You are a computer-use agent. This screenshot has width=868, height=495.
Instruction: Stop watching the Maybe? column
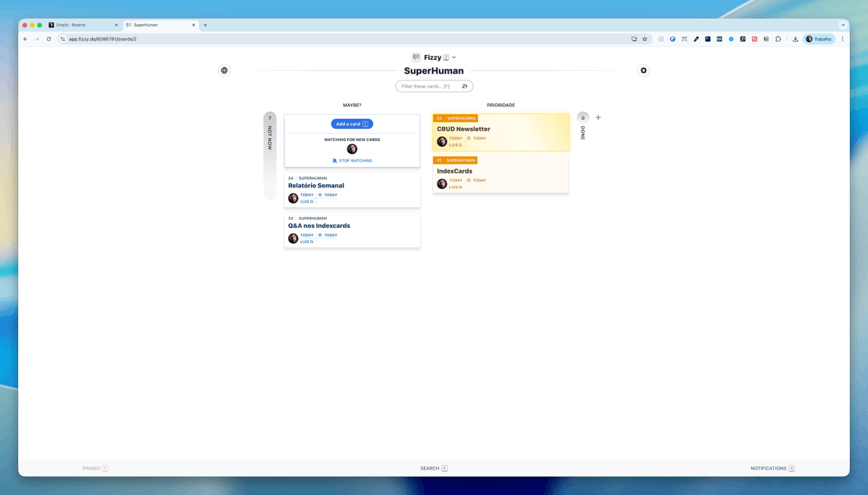click(x=352, y=161)
